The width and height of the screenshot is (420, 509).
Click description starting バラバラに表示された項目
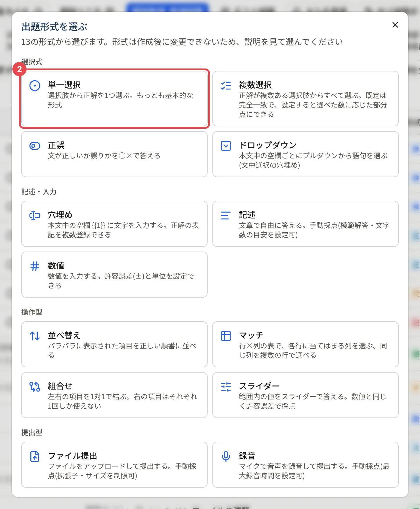[122, 350]
